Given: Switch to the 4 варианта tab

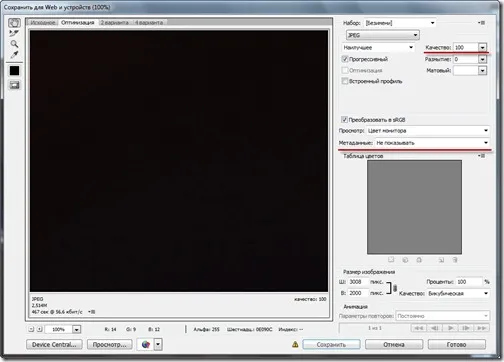Looking at the screenshot, I should [x=149, y=23].
